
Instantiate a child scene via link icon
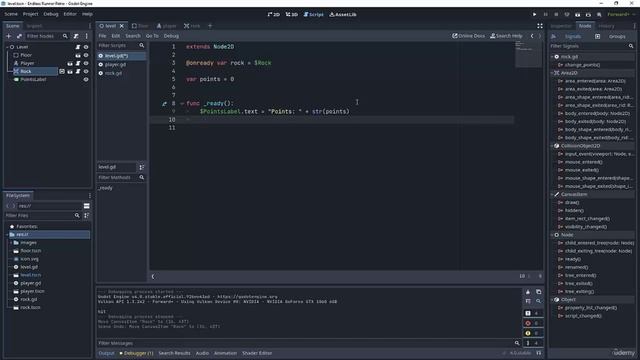pos(19,36)
